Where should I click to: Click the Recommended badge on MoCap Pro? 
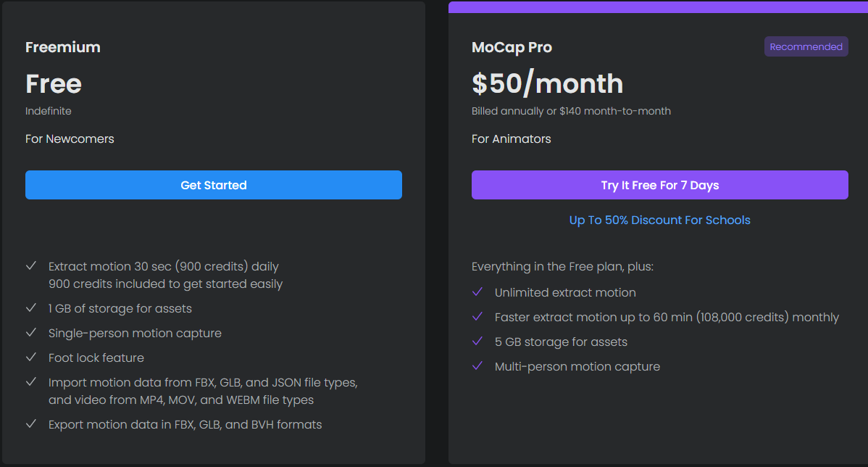click(806, 46)
